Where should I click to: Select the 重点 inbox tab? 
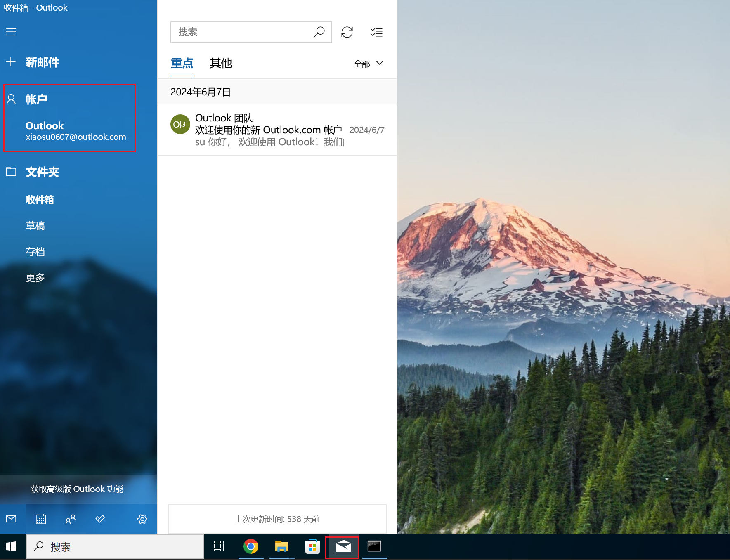(182, 63)
